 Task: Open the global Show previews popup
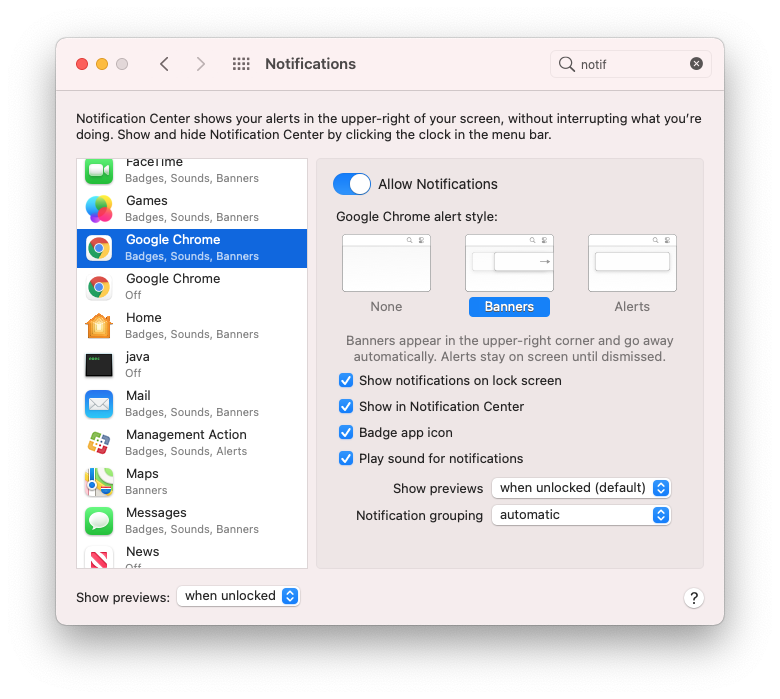(238, 596)
